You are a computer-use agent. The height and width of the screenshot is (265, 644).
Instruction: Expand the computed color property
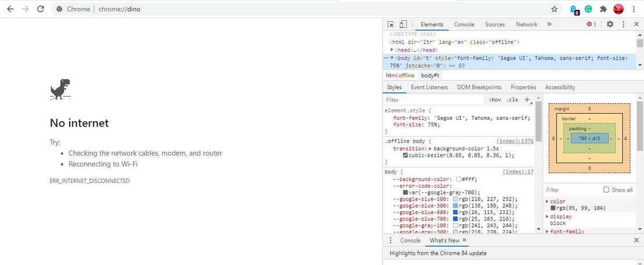(547, 202)
